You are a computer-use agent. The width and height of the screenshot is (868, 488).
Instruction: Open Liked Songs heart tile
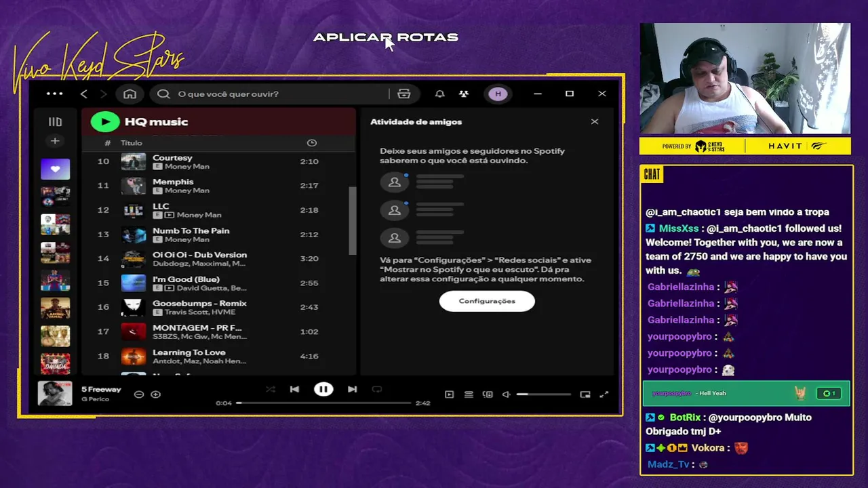coord(55,169)
